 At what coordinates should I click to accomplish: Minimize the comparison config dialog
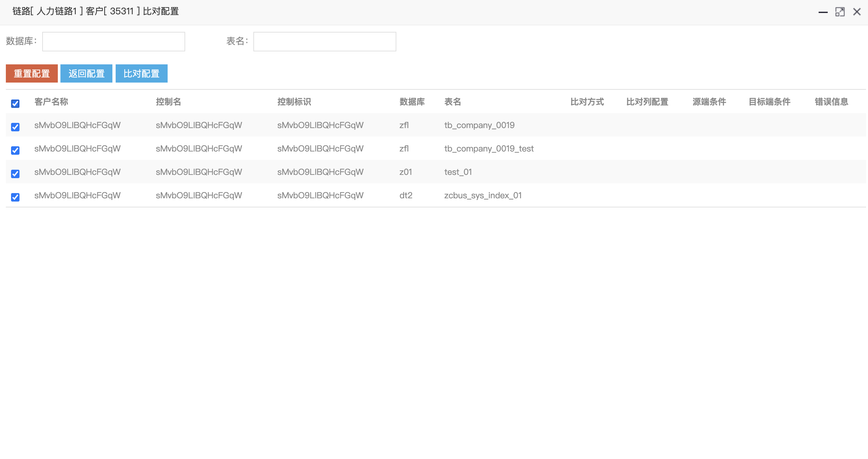[x=823, y=12]
